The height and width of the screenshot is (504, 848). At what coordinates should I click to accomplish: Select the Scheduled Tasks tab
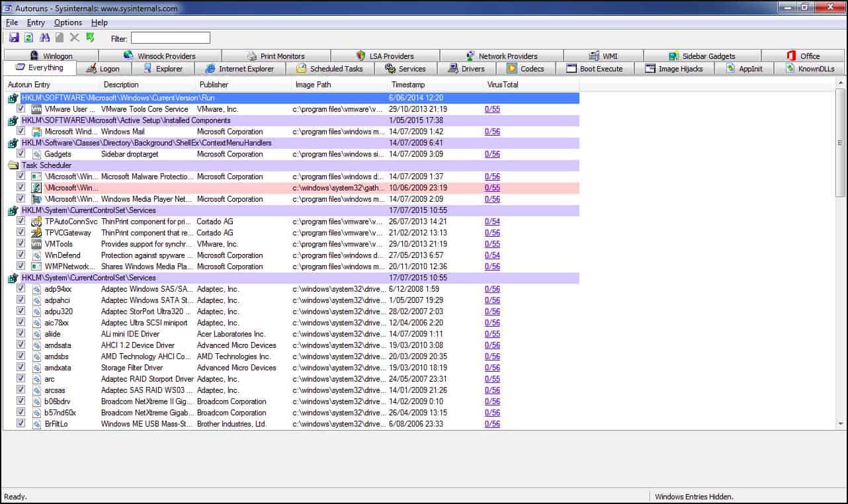coord(330,68)
